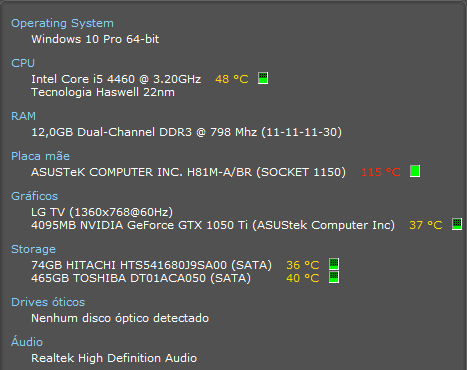Open the Placa mãe section heading

point(40,156)
